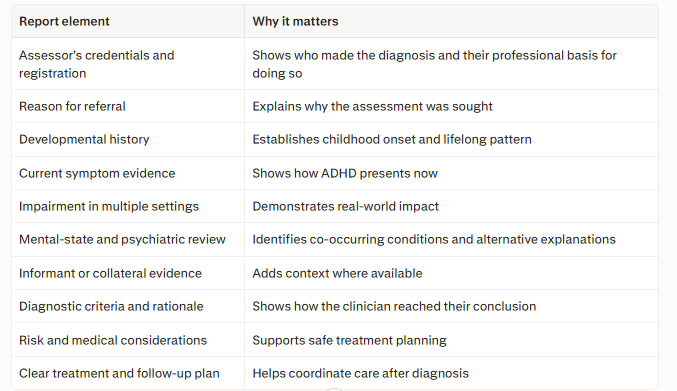Viewport: 677px width, 391px height.
Task: Click 'Establishes childhood onset and lifelong pattern'
Action: (392, 139)
